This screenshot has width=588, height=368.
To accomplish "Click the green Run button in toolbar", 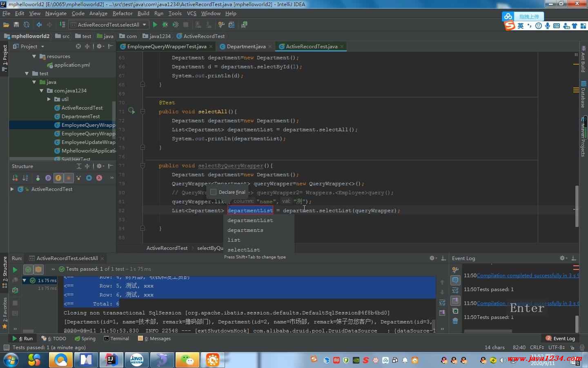I will [x=155, y=25].
